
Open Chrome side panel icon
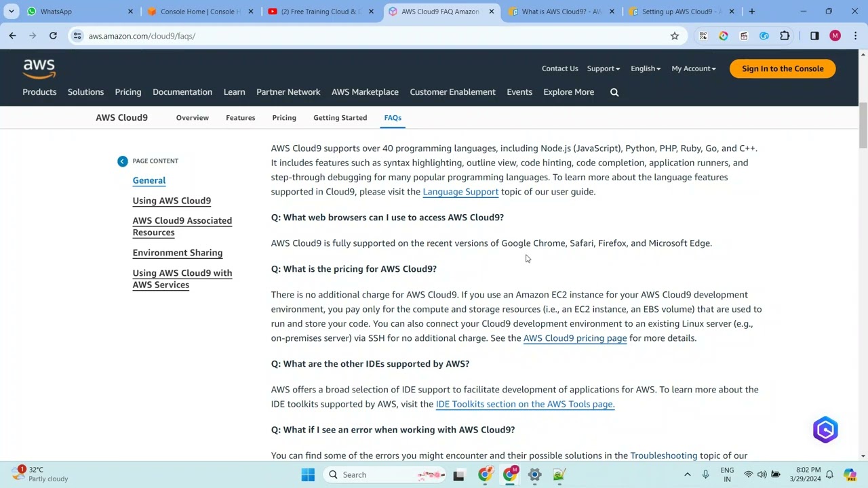coord(814,36)
